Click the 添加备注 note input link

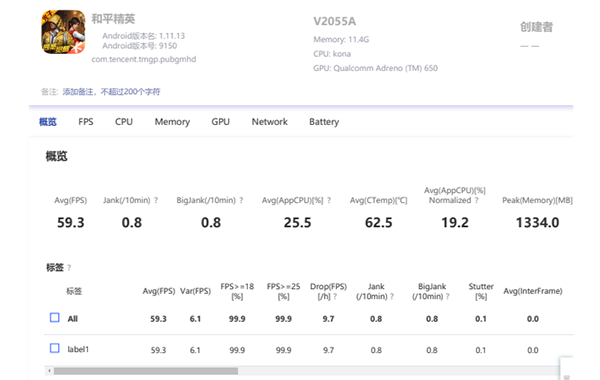click(x=111, y=92)
